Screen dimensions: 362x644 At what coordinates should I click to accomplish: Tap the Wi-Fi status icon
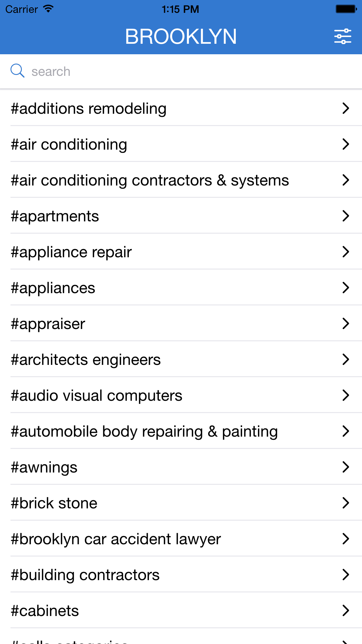[x=48, y=9]
